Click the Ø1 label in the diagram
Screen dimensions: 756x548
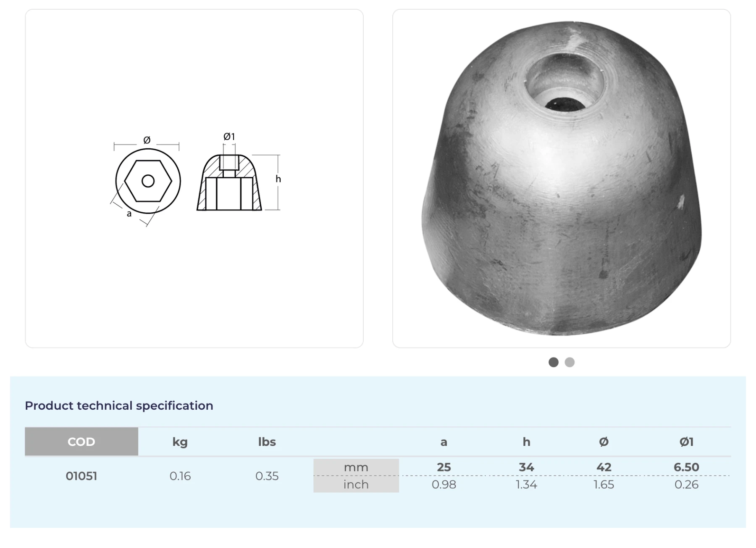tap(229, 137)
